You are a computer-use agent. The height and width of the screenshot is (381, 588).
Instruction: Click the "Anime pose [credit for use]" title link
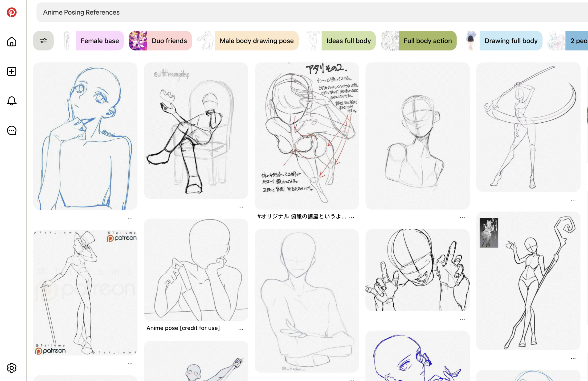coord(183,328)
